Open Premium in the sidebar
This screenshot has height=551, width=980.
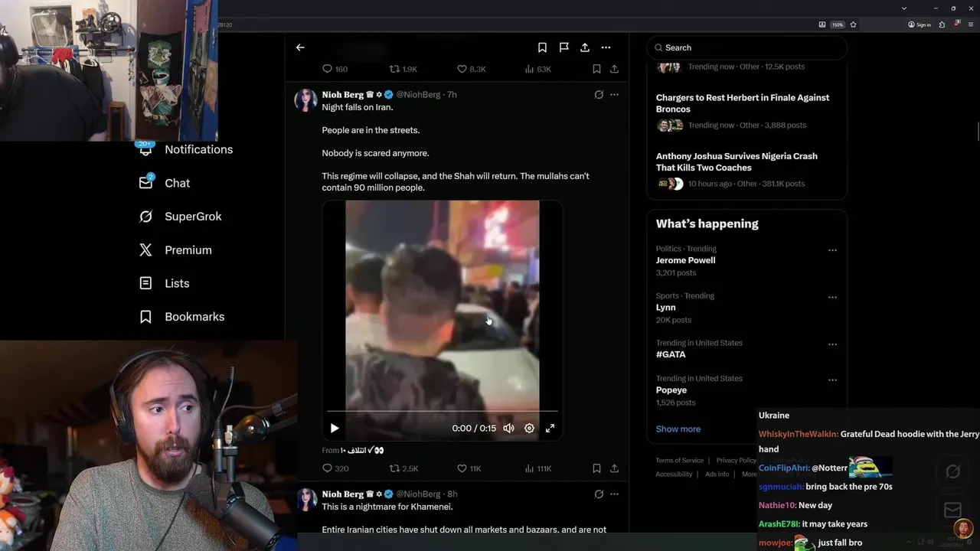pos(175,249)
